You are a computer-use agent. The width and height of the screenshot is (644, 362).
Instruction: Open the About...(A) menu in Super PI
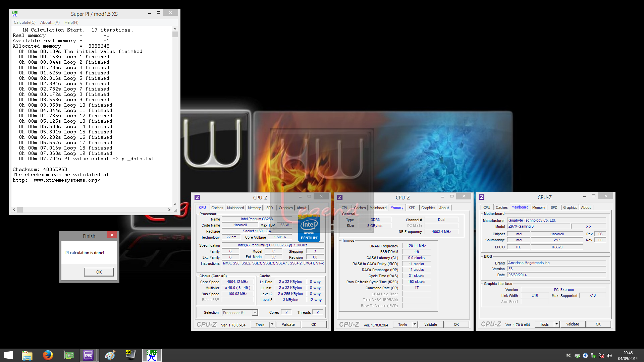(50, 22)
